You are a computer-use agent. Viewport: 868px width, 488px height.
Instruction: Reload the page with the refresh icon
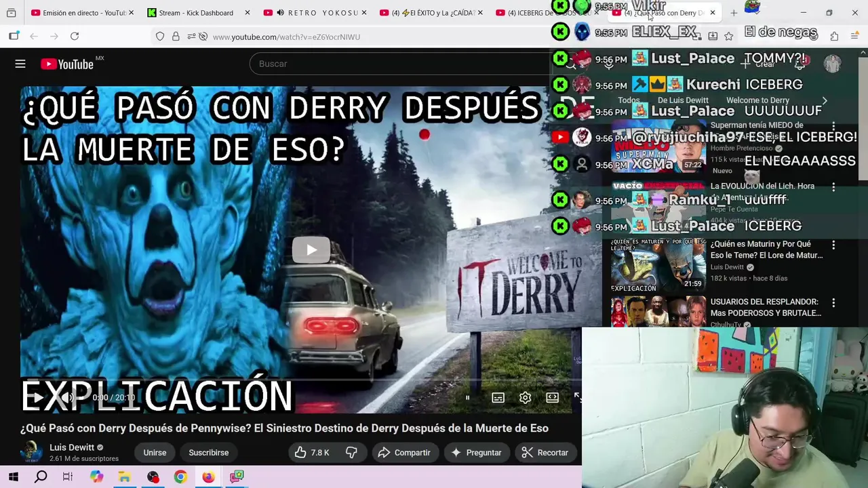[75, 36]
